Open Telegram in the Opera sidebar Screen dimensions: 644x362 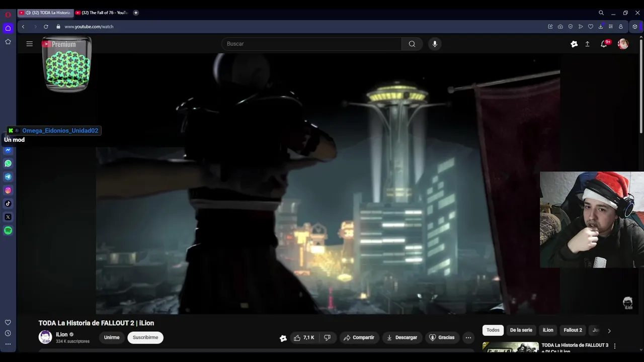pyautogui.click(x=8, y=177)
